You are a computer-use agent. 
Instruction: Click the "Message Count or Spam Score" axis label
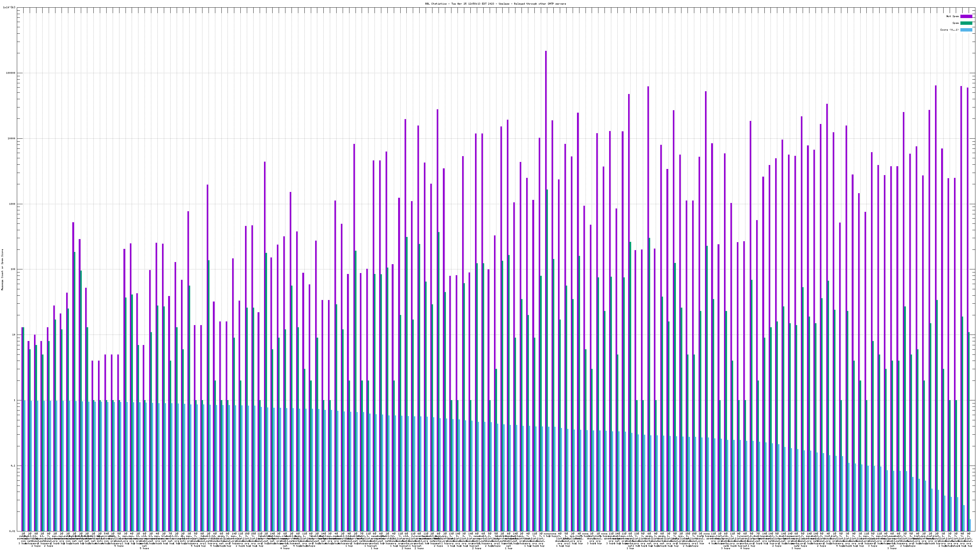click(x=2, y=270)
